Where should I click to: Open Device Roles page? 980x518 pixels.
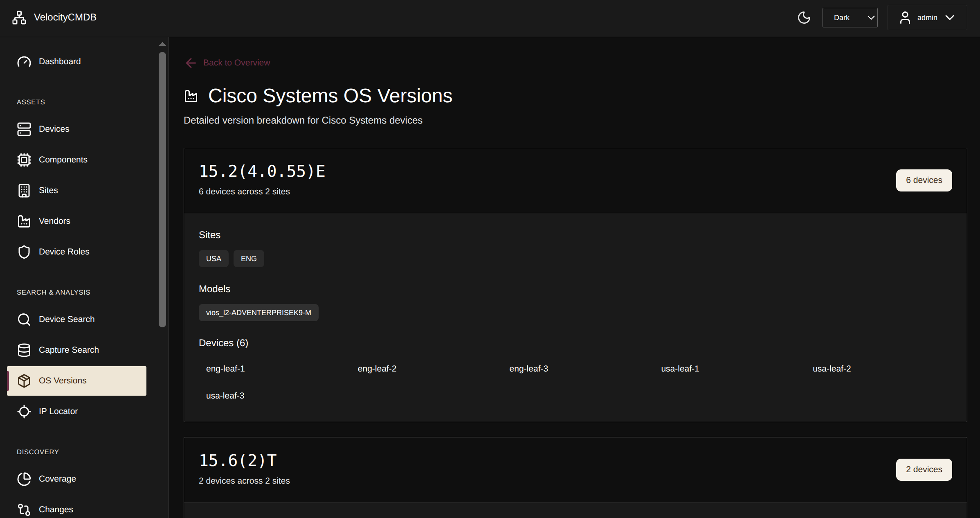tap(77, 252)
